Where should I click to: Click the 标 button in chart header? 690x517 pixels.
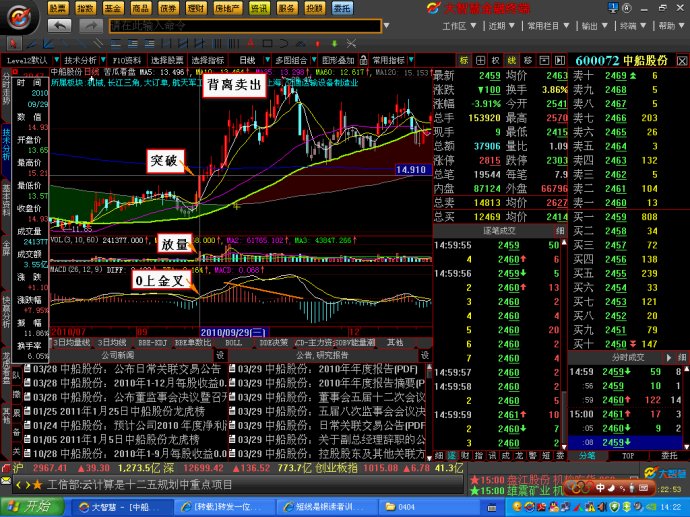tap(464, 60)
